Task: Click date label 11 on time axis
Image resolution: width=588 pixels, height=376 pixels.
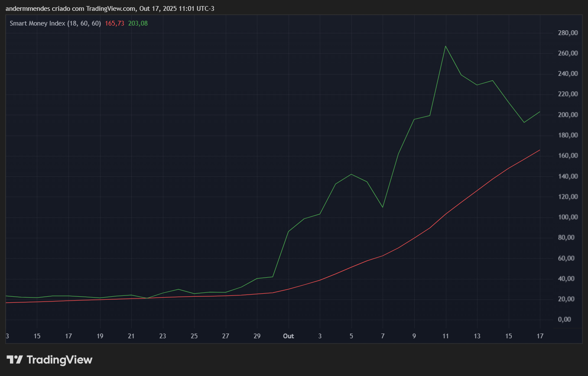Action: (445, 336)
